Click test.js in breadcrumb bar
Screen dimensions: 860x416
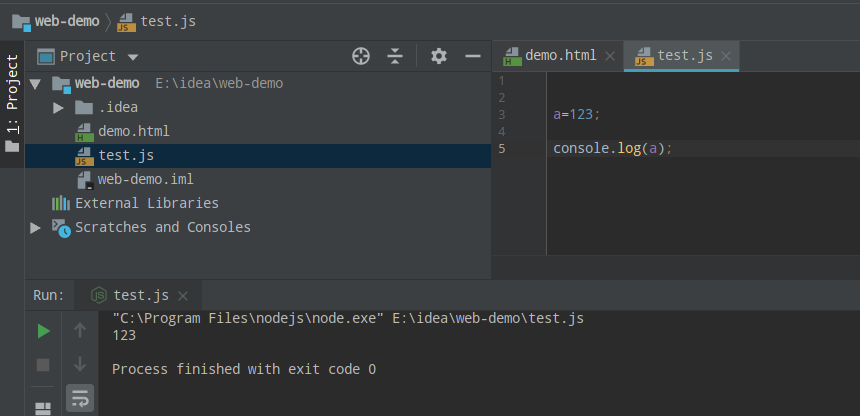(156, 21)
